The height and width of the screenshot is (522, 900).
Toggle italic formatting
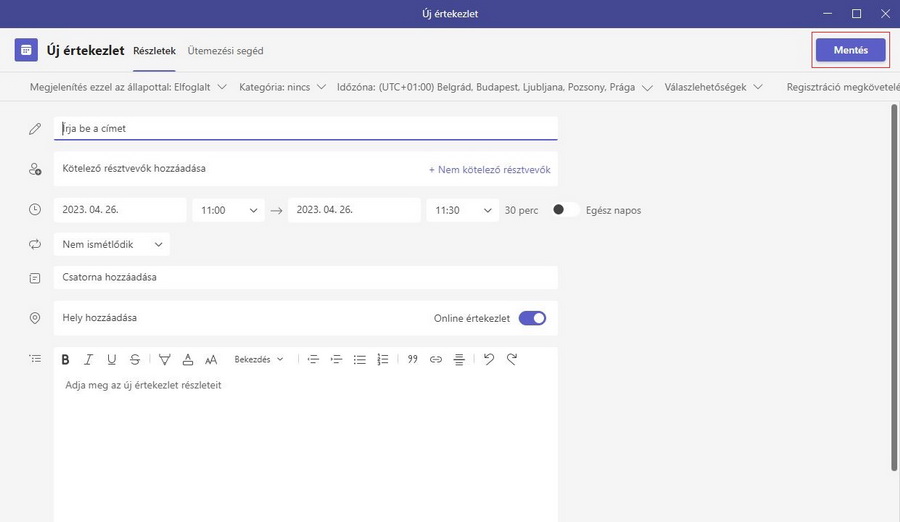click(x=88, y=359)
